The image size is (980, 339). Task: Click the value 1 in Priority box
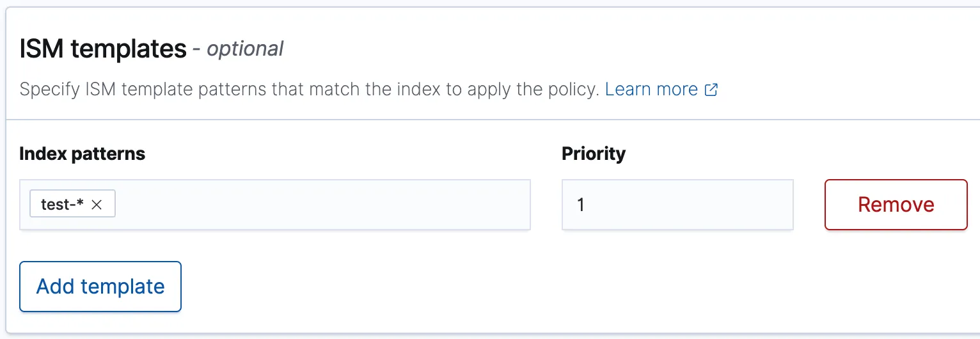(x=581, y=205)
